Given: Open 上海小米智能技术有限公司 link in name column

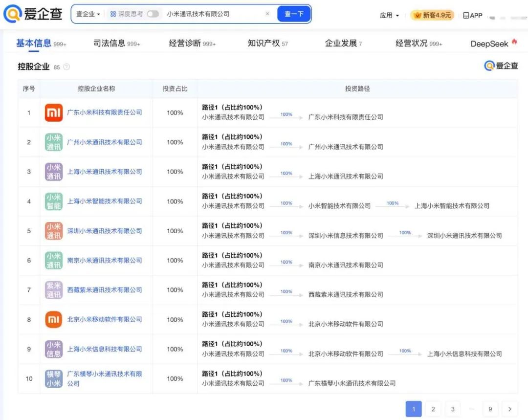Looking at the screenshot, I should pyautogui.click(x=105, y=201).
